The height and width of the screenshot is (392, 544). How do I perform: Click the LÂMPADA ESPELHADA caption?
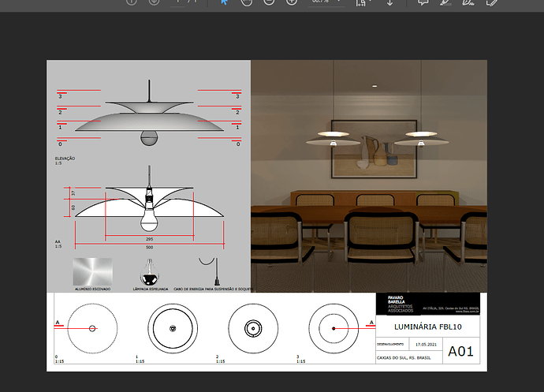[151, 289]
